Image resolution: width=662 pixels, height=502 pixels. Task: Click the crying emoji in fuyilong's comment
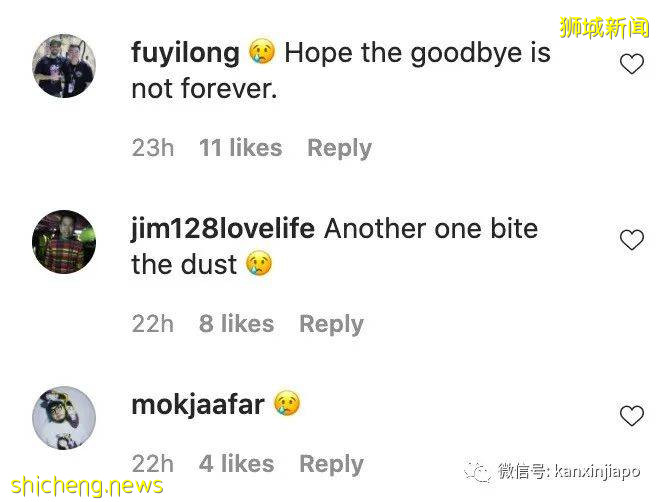pos(262,52)
